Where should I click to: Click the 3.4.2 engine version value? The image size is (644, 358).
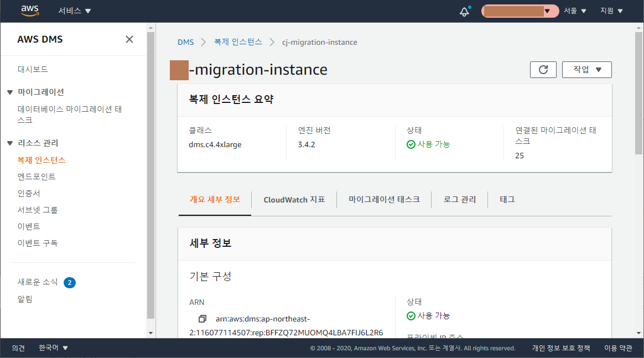click(x=307, y=144)
